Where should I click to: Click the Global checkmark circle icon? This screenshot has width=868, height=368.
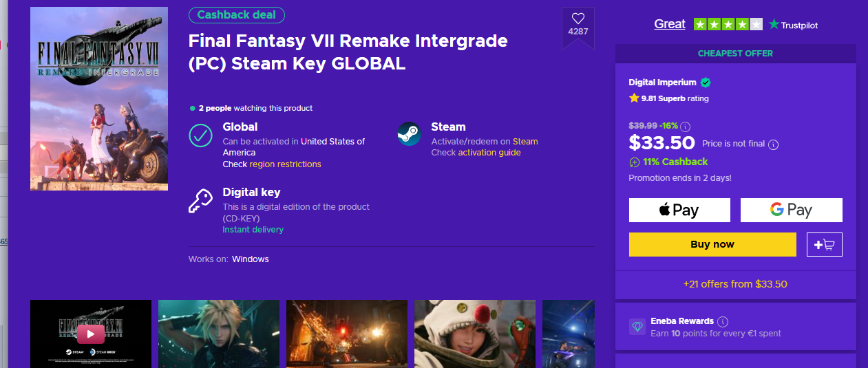200,135
